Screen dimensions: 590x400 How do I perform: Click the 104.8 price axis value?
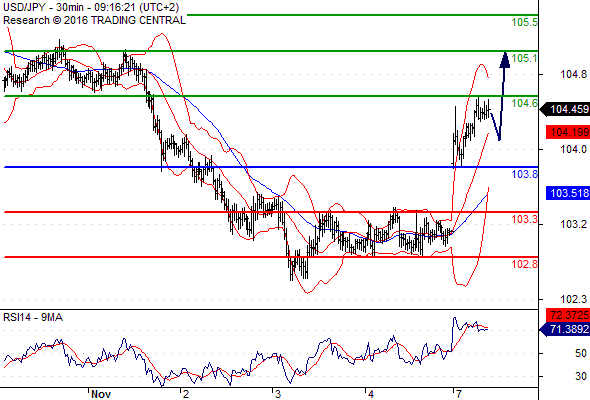573,75
